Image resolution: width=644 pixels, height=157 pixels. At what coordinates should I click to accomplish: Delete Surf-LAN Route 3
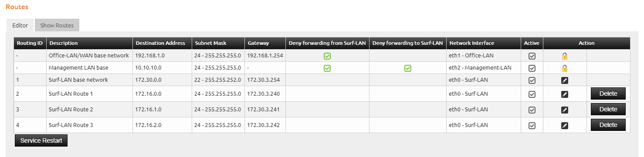click(x=608, y=125)
